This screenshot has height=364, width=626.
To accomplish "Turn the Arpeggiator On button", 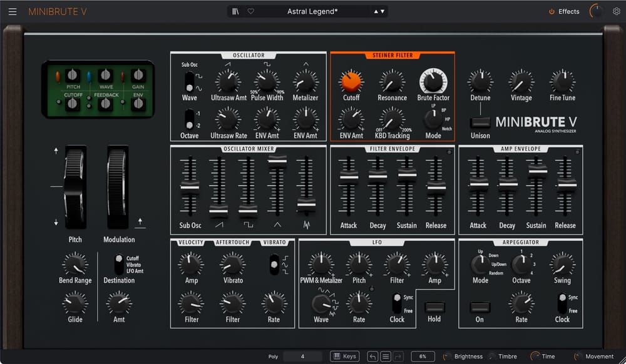I will click(480, 307).
